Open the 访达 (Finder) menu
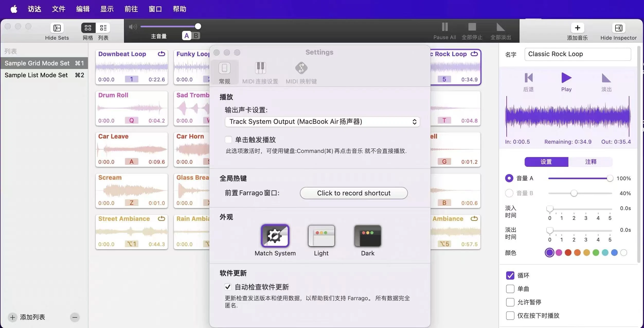The height and width of the screenshot is (328, 644). [34, 9]
